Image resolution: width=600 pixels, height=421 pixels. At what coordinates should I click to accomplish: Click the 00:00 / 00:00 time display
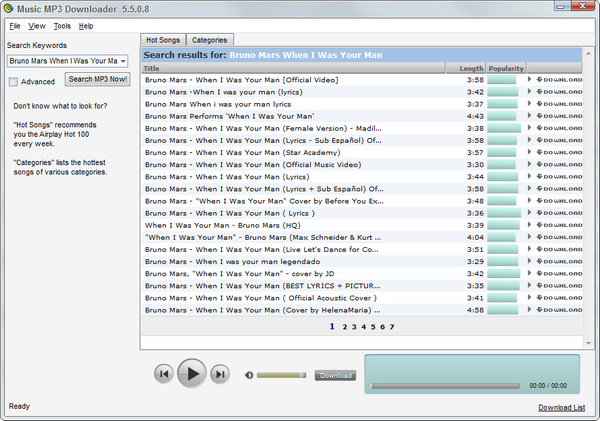coord(548,386)
